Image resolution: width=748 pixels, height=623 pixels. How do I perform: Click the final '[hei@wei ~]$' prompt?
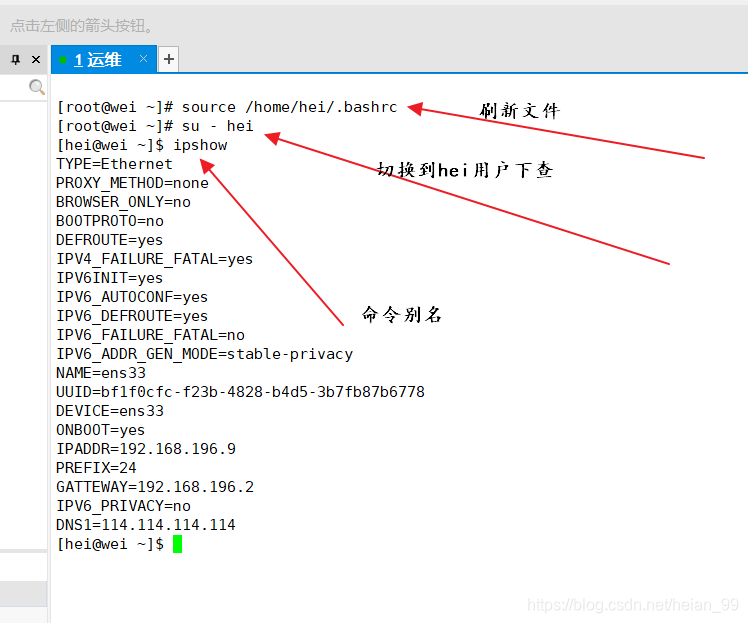110,544
